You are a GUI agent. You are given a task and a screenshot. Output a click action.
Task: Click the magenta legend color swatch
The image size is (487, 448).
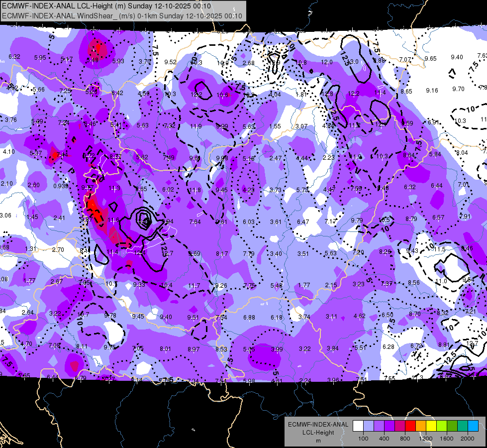click(400, 426)
